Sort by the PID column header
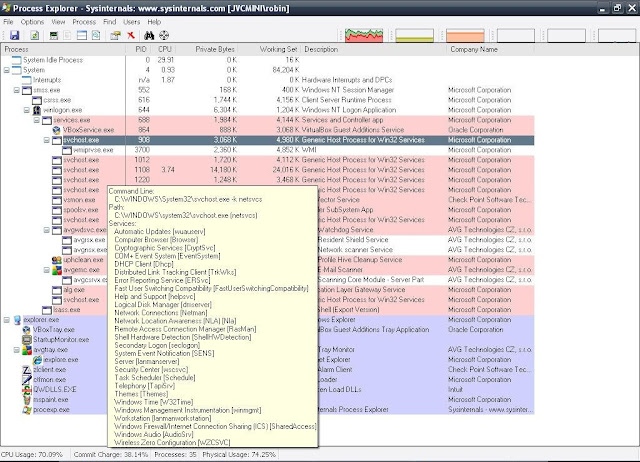This screenshot has height=462, width=640. 140,49
